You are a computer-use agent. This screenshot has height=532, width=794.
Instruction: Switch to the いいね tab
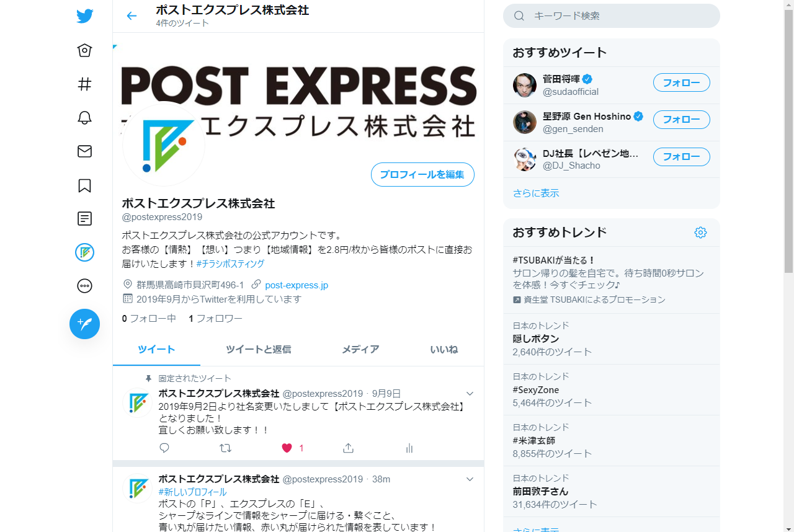[x=444, y=349]
